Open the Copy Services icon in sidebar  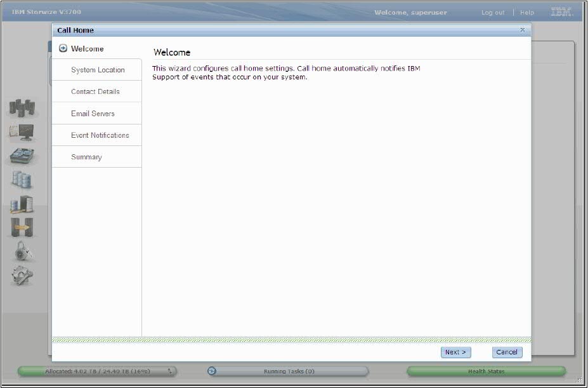click(x=22, y=227)
